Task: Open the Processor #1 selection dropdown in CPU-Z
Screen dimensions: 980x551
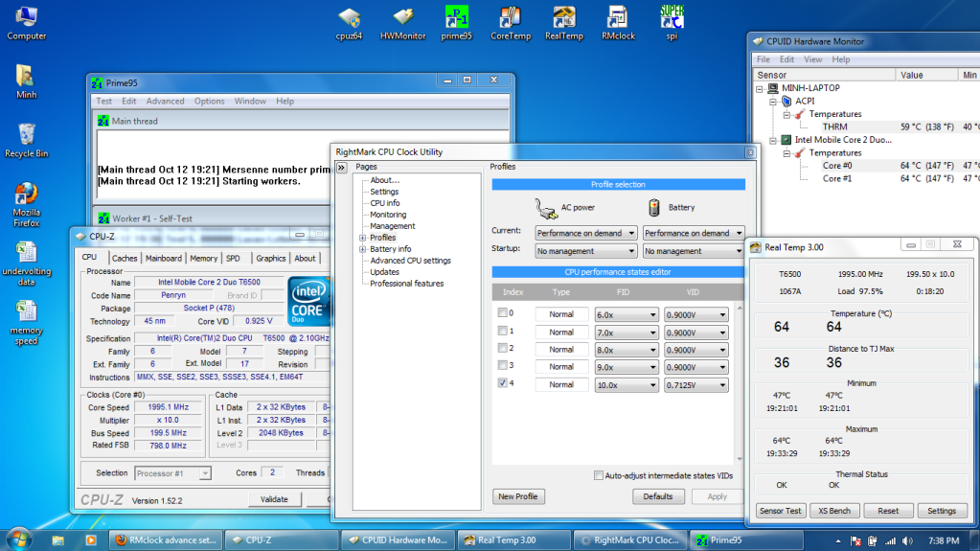Action: coord(173,473)
